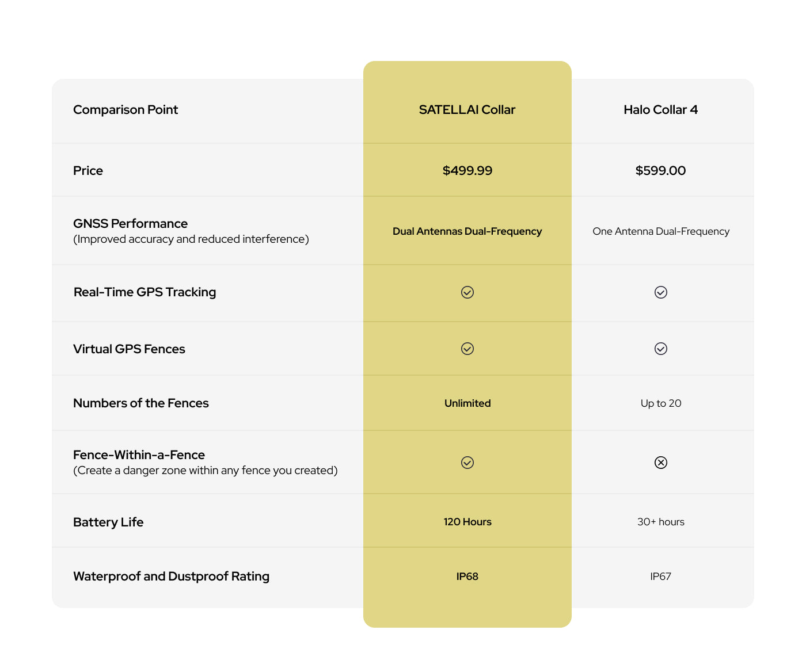This screenshot has height=672, width=806.
Task: Click the 120 Hours battery value
Action: 467,522
